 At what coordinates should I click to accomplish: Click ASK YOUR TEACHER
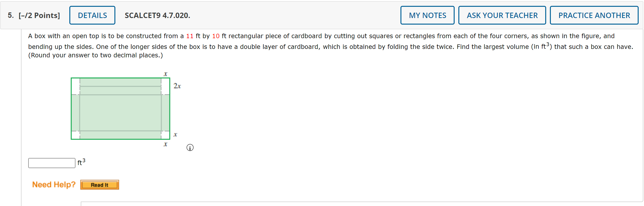tap(502, 15)
